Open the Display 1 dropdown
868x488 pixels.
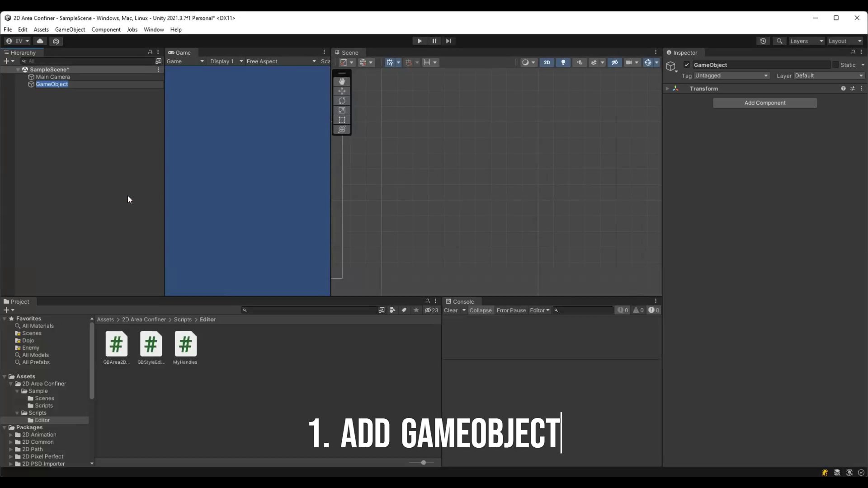point(226,61)
